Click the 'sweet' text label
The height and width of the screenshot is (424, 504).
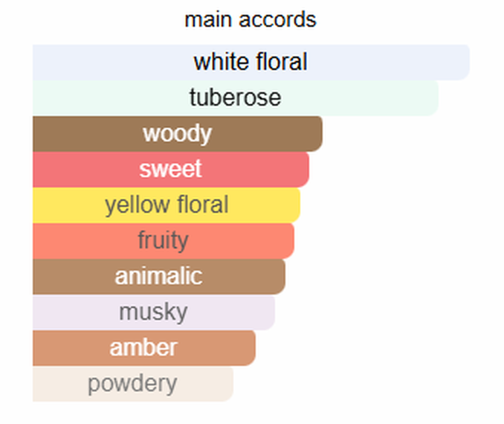[171, 169]
